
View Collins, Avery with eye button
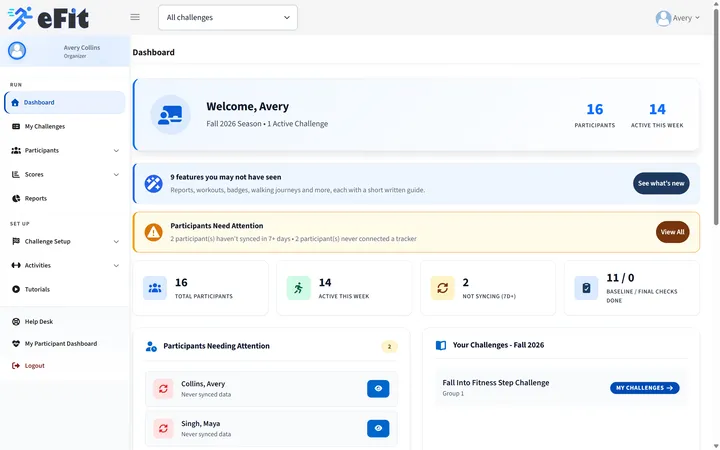pyautogui.click(x=378, y=388)
